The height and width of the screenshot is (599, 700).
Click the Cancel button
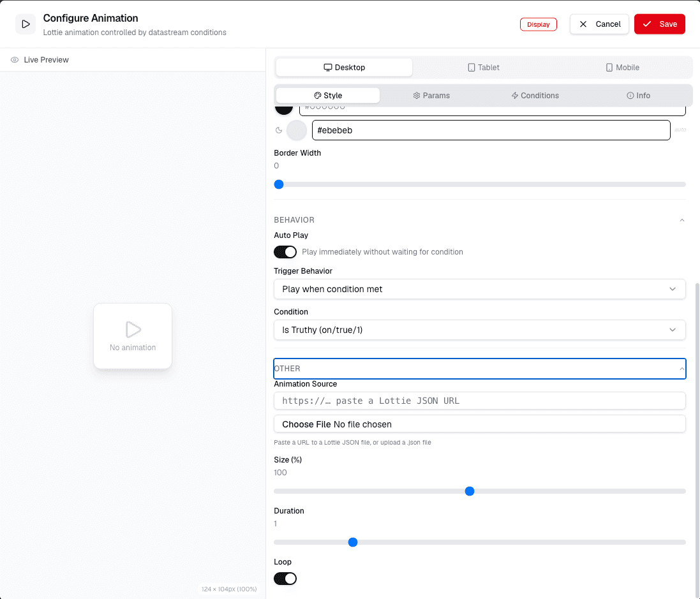click(x=599, y=24)
